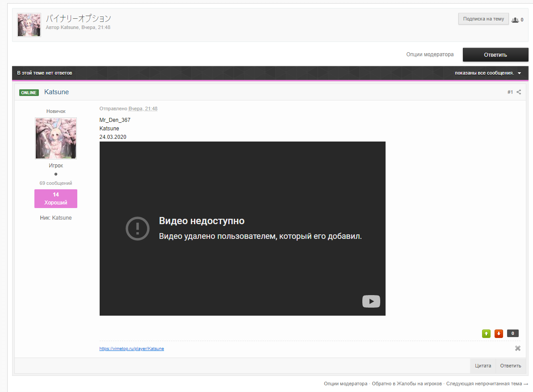The image size is (533, 392).
Task: Click the Игрок group label
Action: pos(56,166)
